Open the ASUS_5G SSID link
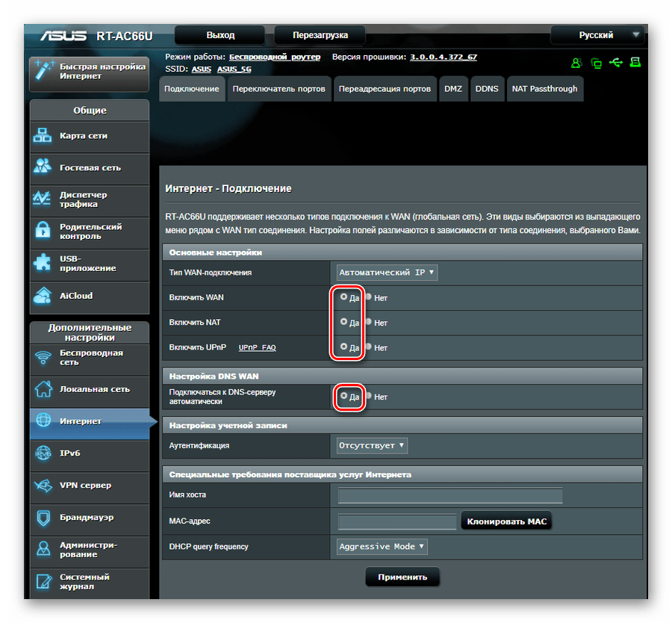The image size is (672, 623). coord(234,69)
